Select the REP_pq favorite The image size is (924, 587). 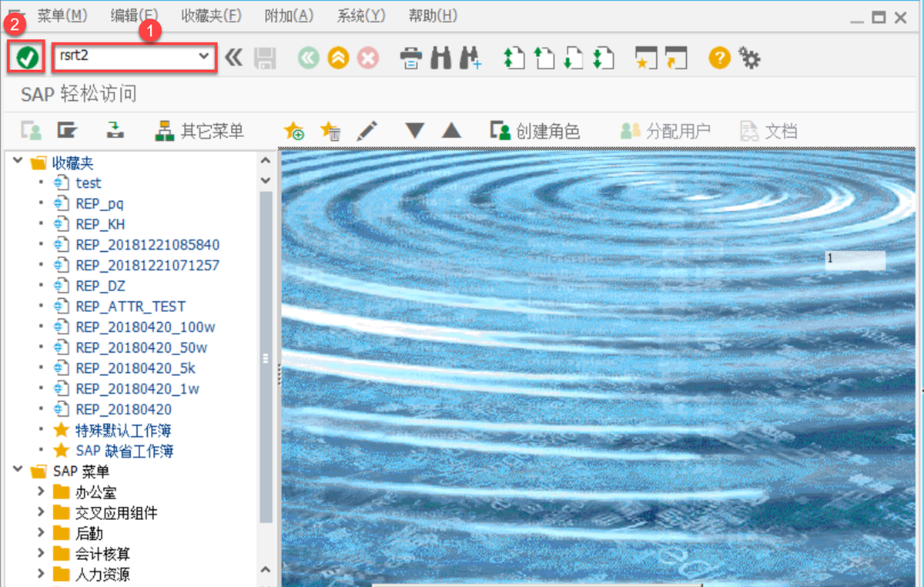(99, 203)
